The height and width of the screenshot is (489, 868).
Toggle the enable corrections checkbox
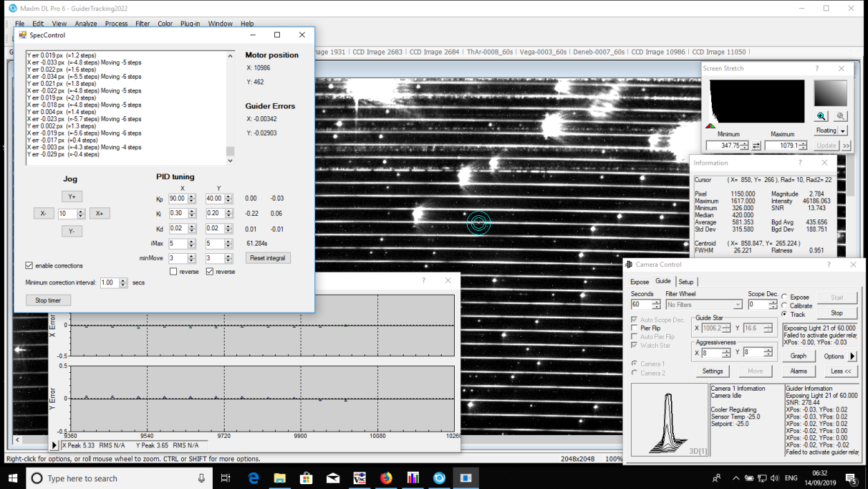point(29,266)
